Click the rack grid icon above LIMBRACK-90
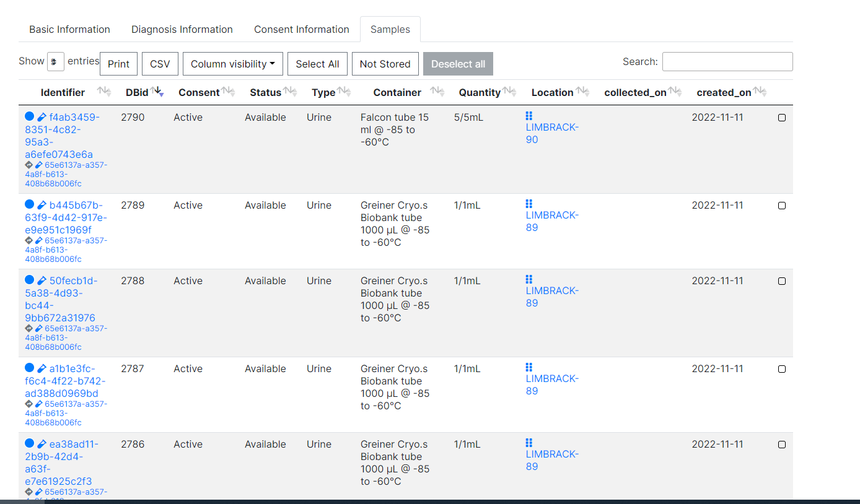Viewport: 860px width, 504px height. (x=529, y=115)
